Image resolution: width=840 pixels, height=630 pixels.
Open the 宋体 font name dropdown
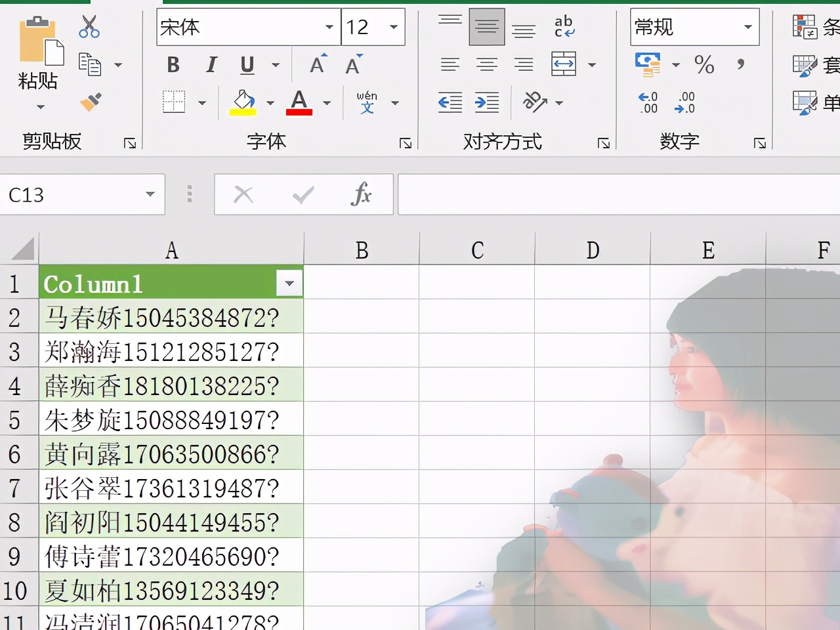[329, 27]
